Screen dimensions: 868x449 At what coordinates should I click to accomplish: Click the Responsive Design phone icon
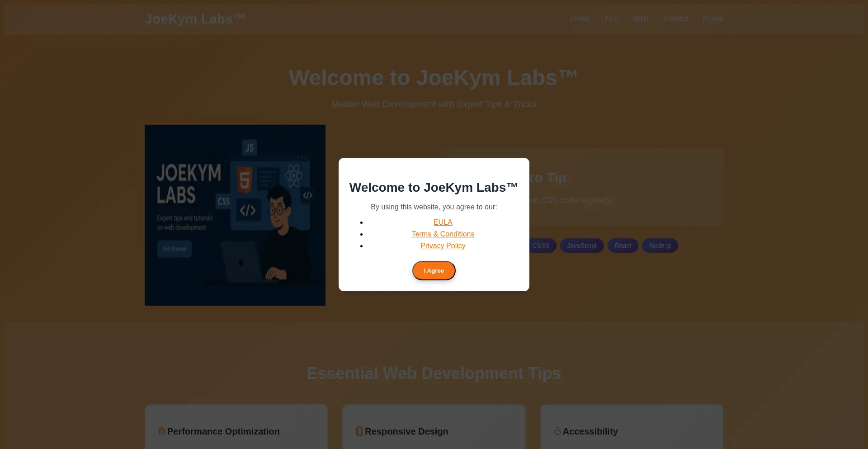click(x=359, y=431)
